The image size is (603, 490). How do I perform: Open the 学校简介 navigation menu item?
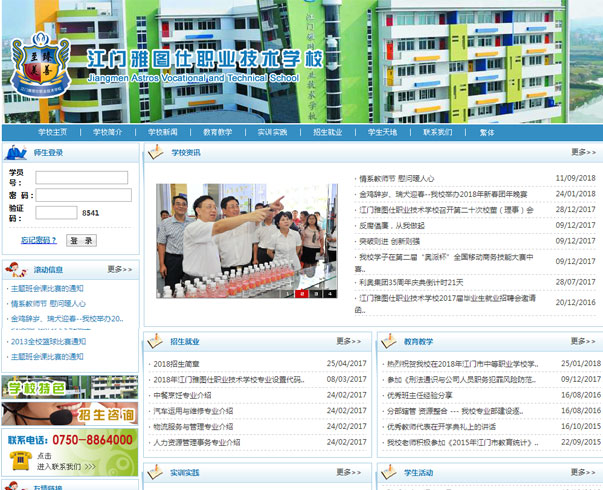click(x=107, y=132)
